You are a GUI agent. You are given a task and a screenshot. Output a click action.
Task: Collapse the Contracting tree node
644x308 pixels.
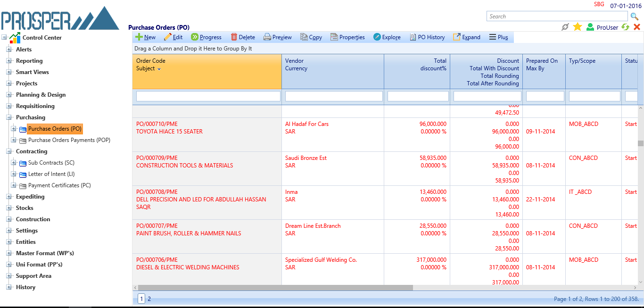point(9,151)
